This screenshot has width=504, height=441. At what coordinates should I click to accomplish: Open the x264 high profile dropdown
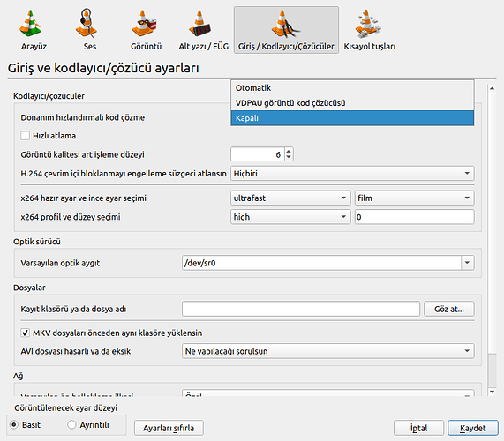[290, 217]
